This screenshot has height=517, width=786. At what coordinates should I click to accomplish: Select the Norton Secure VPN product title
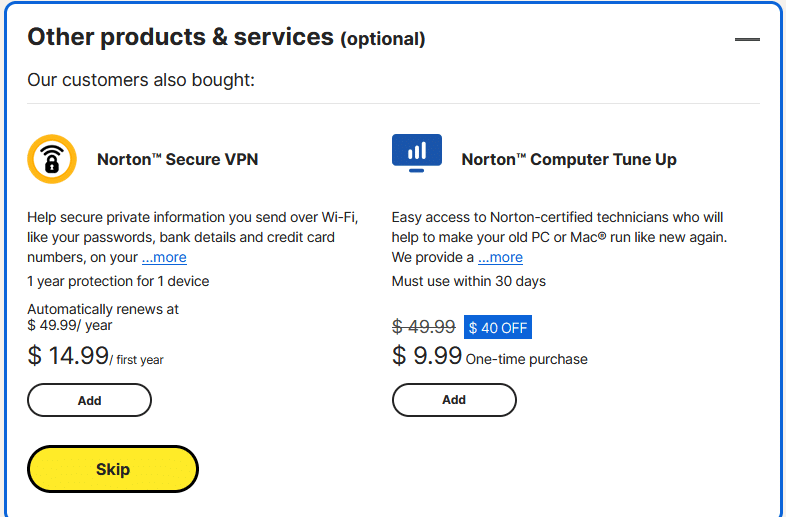tap(177, 159)
